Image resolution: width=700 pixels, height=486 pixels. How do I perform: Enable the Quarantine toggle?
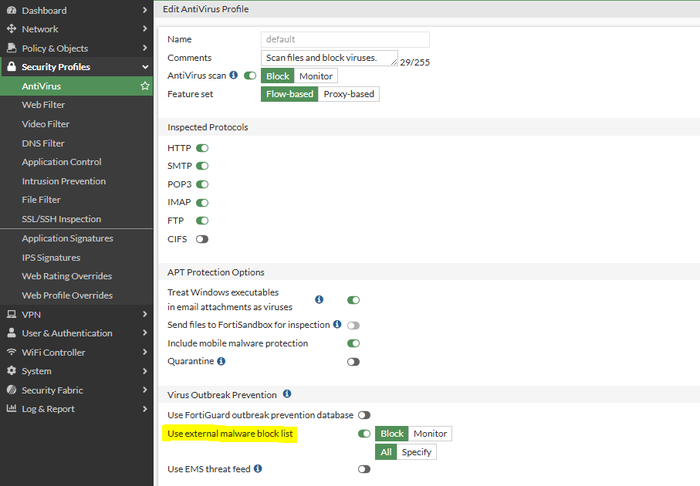[353, 362]
